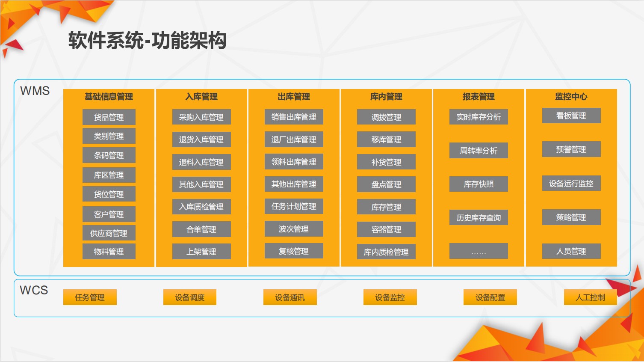This screenshot has width=644, height=362.
Task: Click the 报表管理 column header
Action: (479, 97)
